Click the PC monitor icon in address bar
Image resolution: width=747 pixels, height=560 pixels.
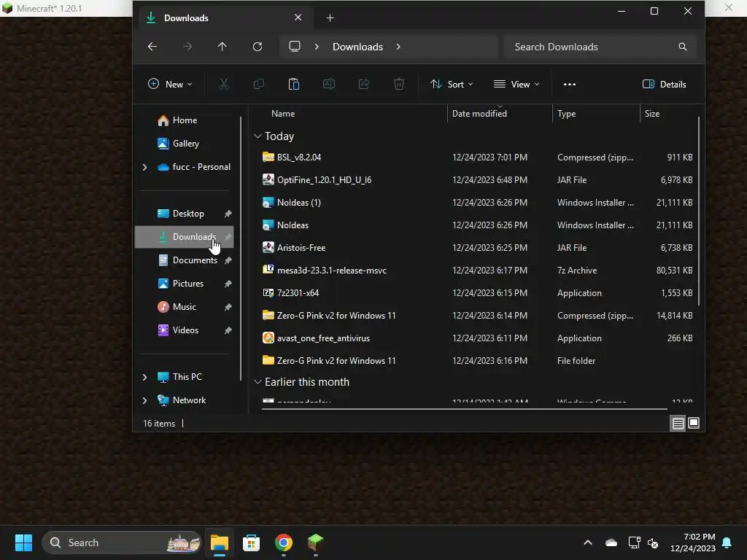point(295,46)
